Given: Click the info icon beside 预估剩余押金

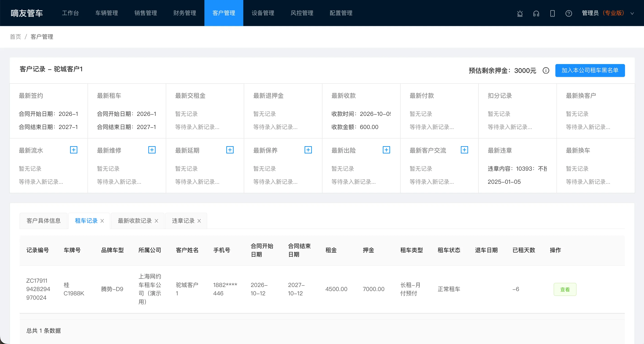Looking at the screenshot, I should click(546, 71).
